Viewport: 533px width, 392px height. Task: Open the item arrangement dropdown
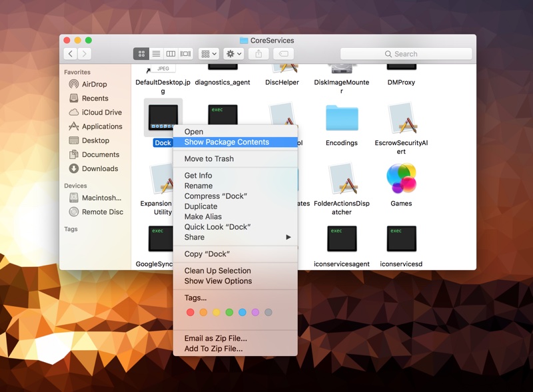tap(209, 54)
